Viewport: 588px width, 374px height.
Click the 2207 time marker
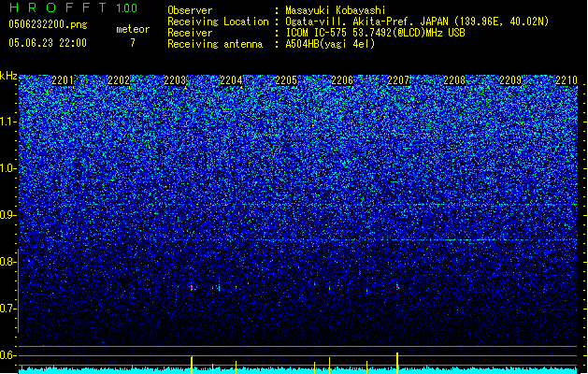(398, 80)
